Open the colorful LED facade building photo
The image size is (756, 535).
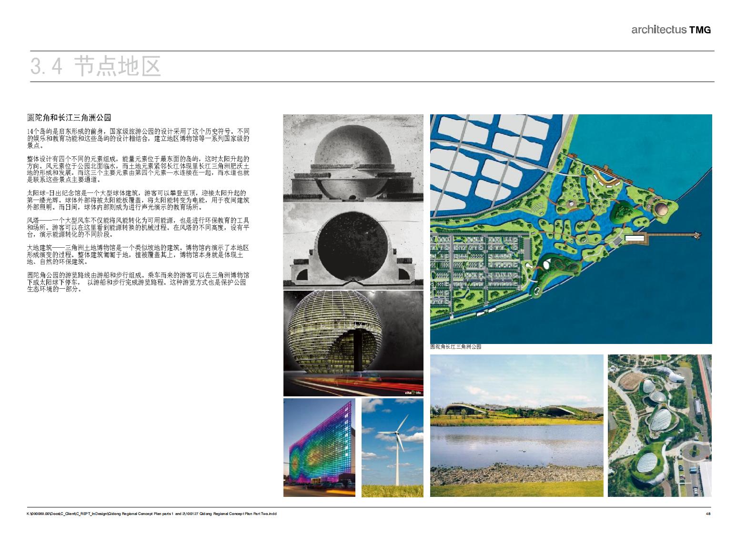[x=319, y=448]
